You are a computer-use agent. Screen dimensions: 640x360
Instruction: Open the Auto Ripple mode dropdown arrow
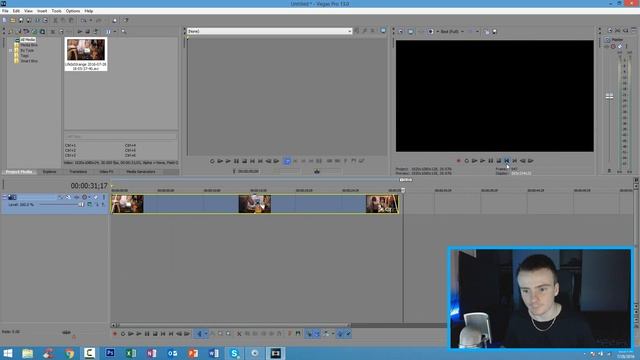[x=332, y=334]
